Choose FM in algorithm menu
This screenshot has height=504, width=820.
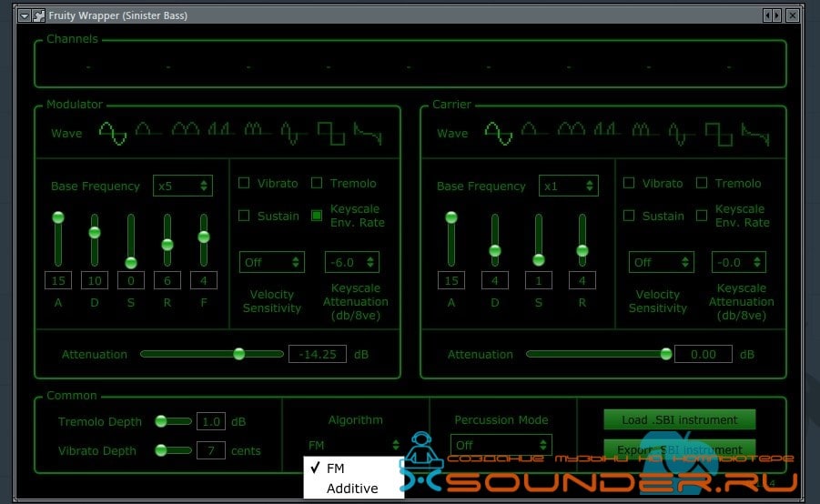coord(352,468)
